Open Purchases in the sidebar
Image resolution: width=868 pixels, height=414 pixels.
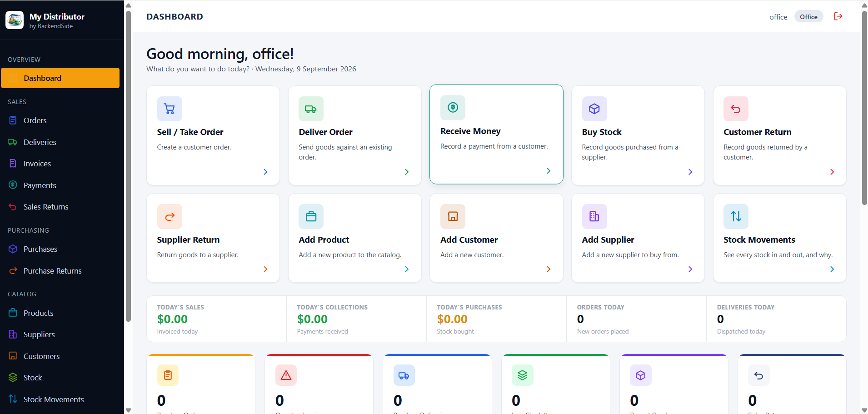tap(60, 249)
